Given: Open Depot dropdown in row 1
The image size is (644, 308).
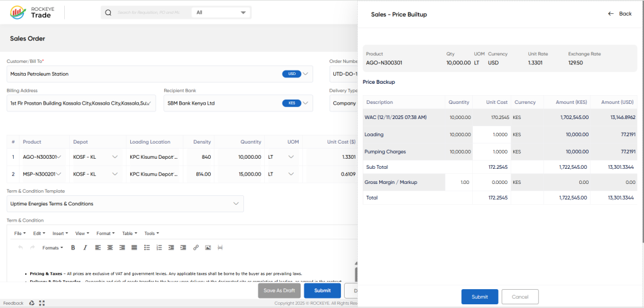Looking at the screenshot, I should (x=115, y=157).
